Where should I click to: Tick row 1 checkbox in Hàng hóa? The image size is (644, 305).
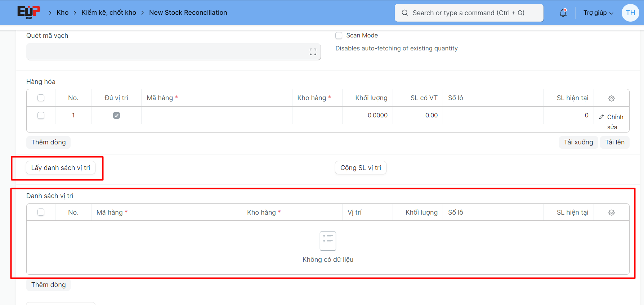coord(41,115)
